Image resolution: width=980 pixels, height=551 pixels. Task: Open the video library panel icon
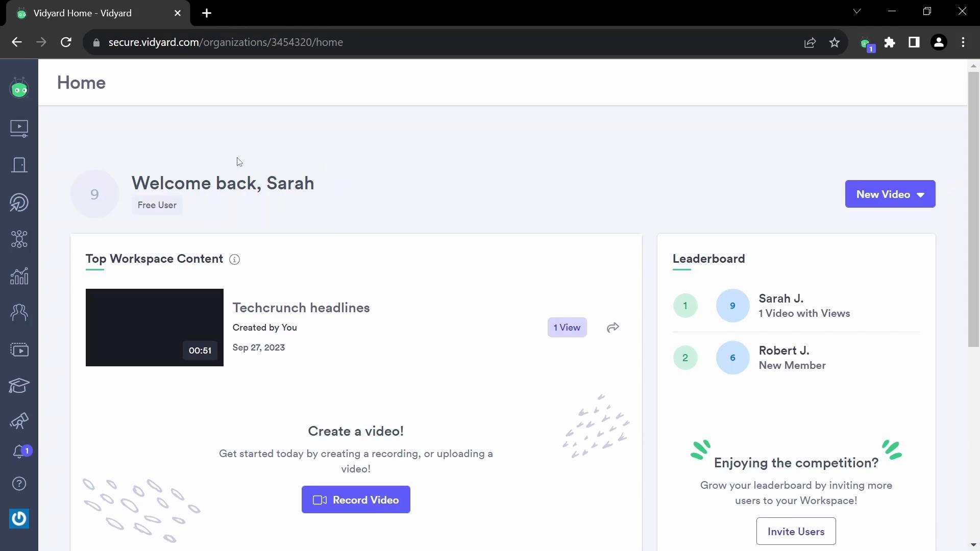pyautogui.click(x=19, y=128)
